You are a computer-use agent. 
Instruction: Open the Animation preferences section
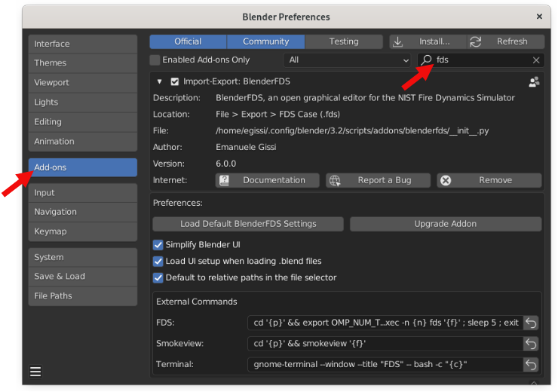click(x=82, y=142)
